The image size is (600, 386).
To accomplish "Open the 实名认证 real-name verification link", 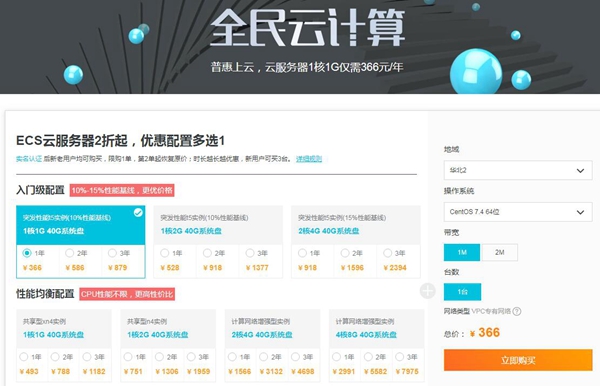I will point(29,159).
